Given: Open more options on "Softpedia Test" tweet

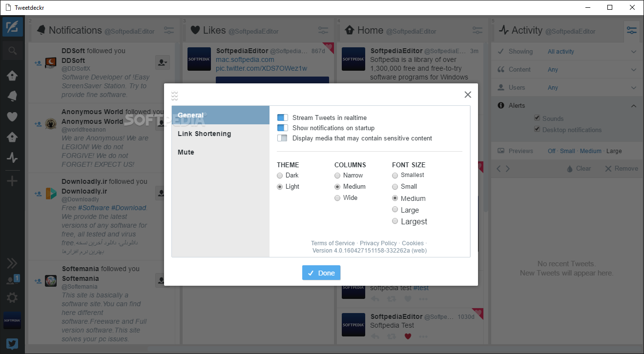Looking at the screenshot, I should (x=423, y=336).
